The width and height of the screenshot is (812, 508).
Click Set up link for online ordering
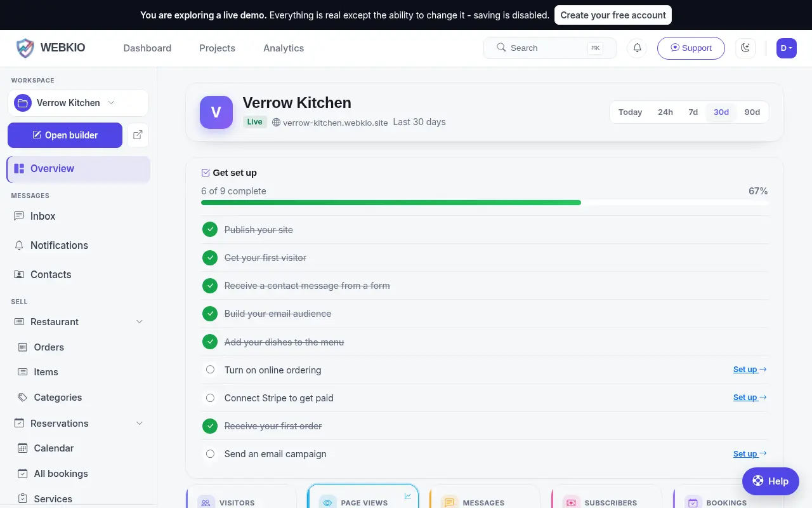tap(750, 370)
